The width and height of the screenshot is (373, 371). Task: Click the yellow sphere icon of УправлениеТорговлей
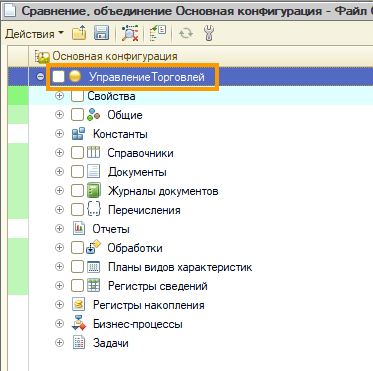tap(75, 77)
